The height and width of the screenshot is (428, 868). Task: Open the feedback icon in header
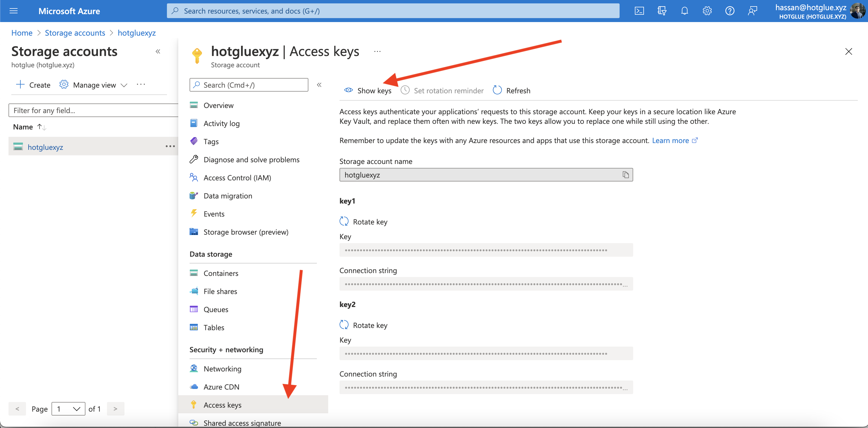pyautogui.click(x=752, y=11)
